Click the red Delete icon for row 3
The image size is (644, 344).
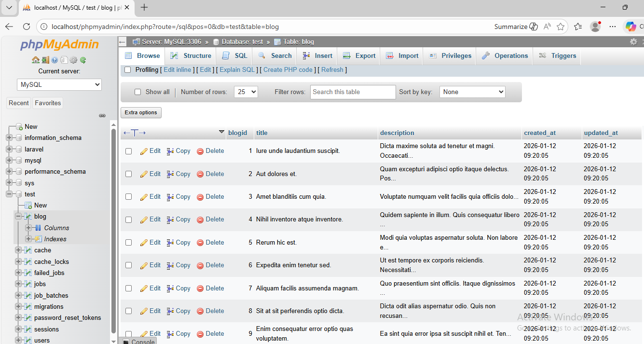(x=200, y=197)
